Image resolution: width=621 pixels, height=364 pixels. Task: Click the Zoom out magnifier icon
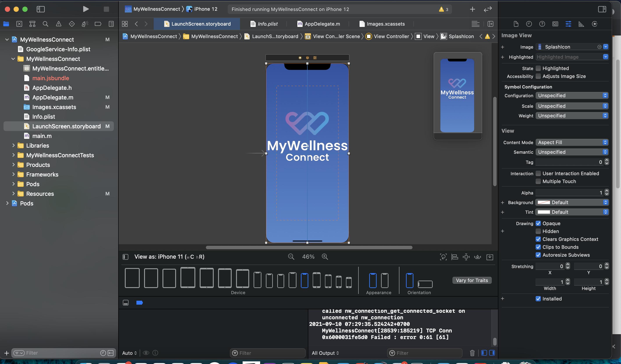click(x=291, y=257)
